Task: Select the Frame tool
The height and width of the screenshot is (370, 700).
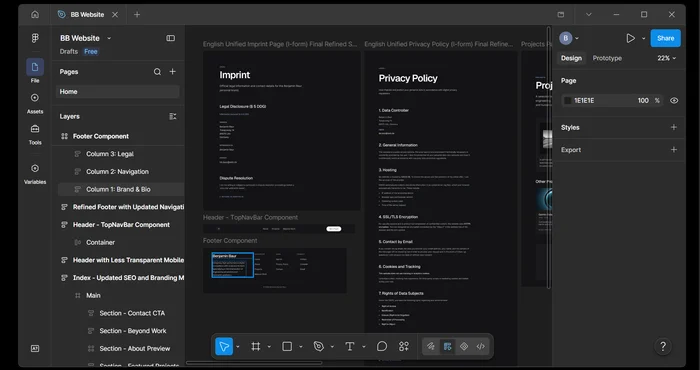Action: coord(255,346)
